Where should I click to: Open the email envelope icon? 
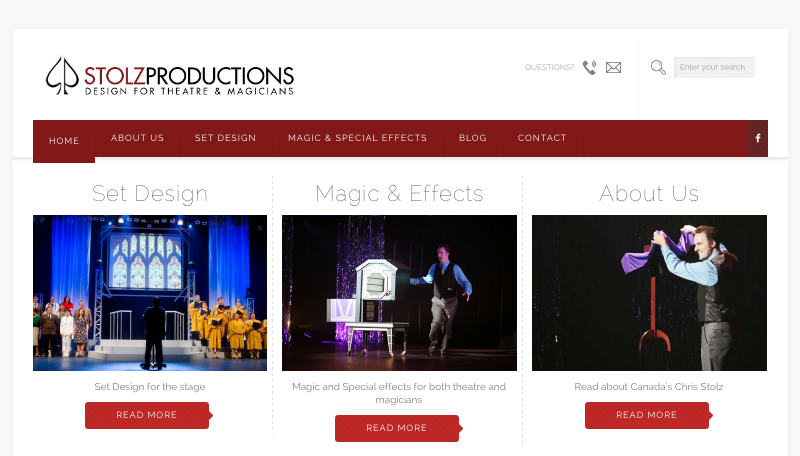tap(613, 67)
